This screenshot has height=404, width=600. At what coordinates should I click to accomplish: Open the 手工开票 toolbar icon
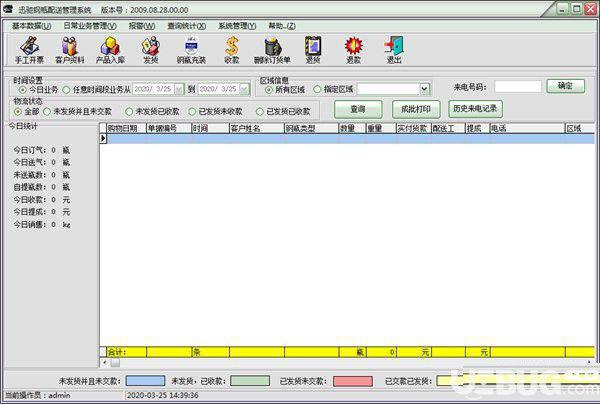click(29, 50)
